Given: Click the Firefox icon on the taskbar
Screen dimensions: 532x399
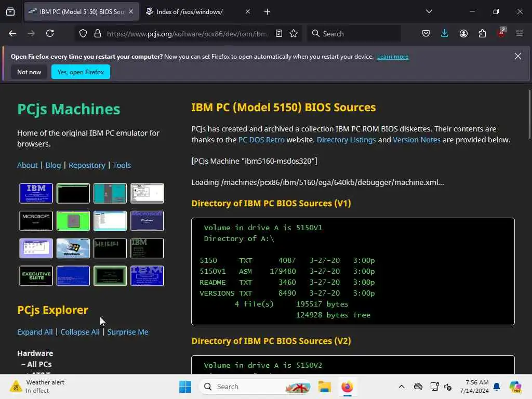Looking at the screenshot, I should click(347, 387).
